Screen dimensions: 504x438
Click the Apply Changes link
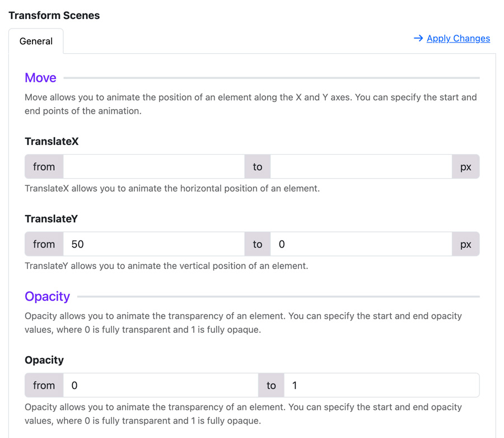click(x=458, y=38)
